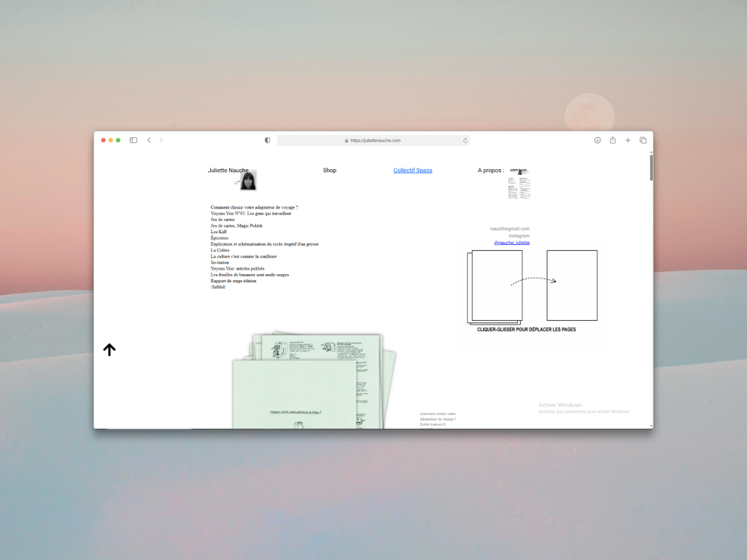
Task: Open the Collectif Spass link
Action: (412, 171)
